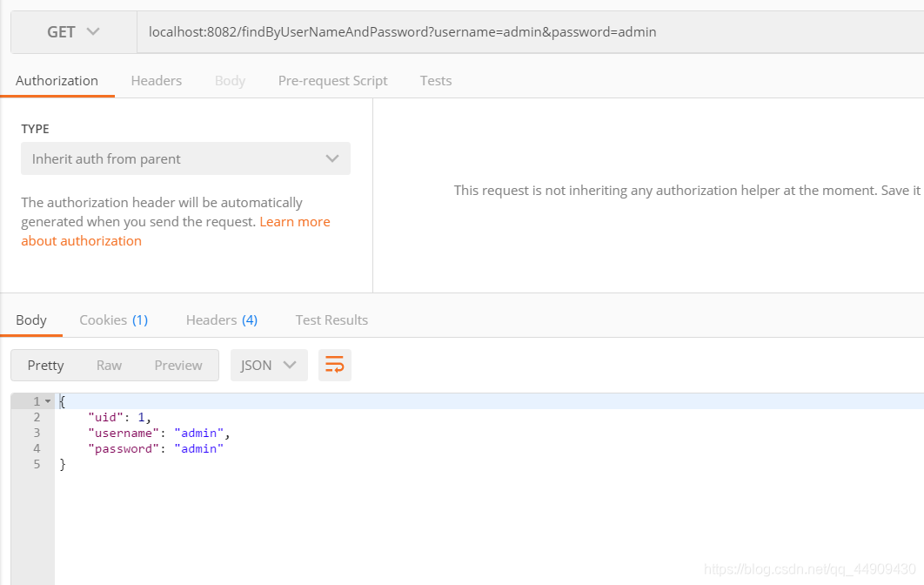Screen dimensions: 924x585
Task: Switch to the Authorization tab
Action: pos(57,81)
